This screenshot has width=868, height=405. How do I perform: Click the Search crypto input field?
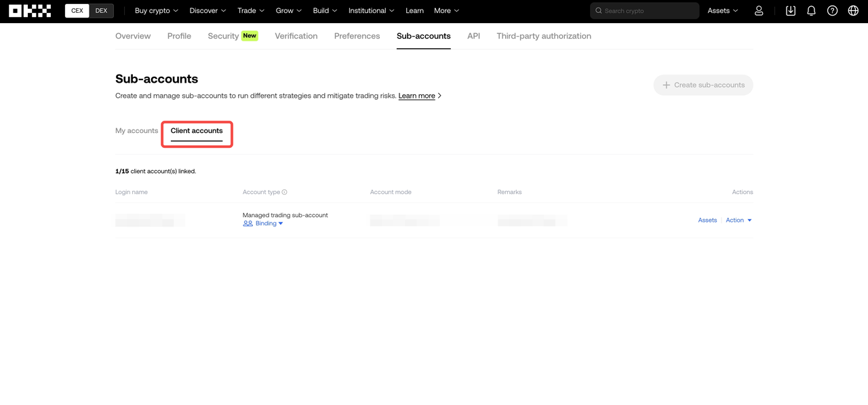click(x=643, y=10)
